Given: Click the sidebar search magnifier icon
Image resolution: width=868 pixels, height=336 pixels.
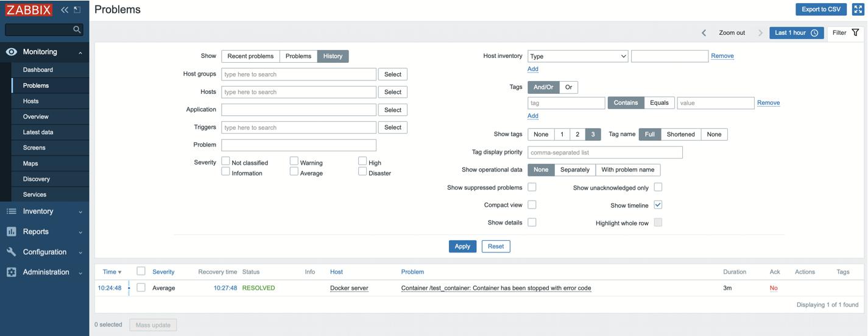Looking at the screenshot, I should (x=77, y=29).
